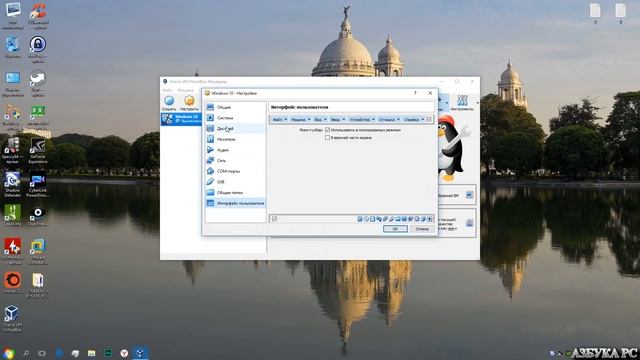
Task: Open the Система settings category
Action: 235,118
